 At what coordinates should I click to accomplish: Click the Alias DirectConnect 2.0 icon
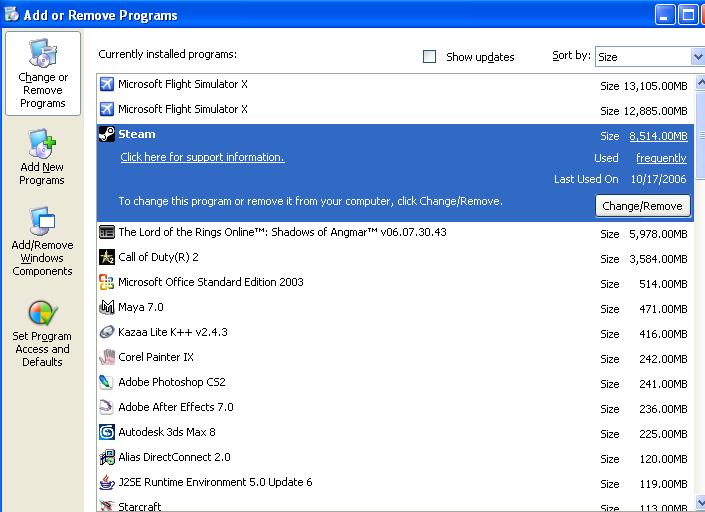coord(107,457)
